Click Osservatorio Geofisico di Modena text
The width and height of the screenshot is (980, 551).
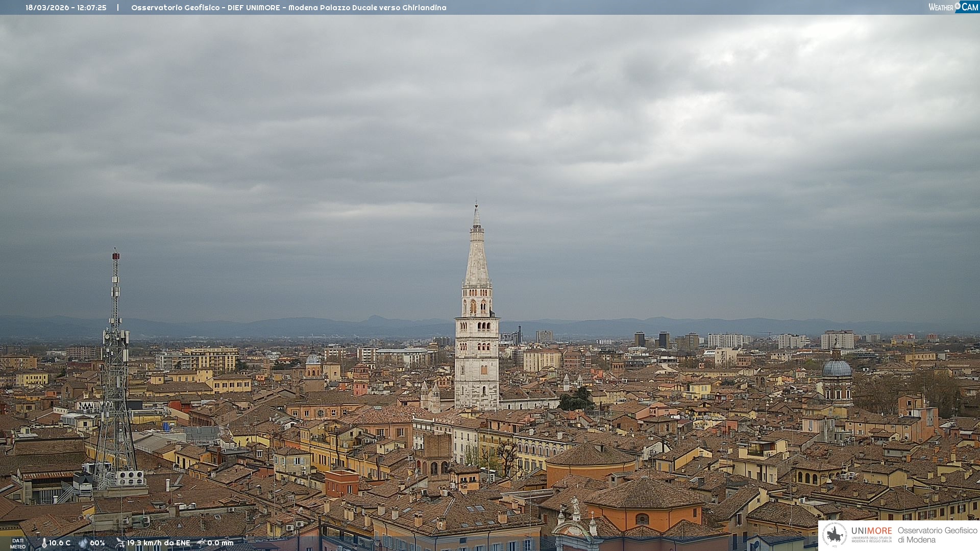pos(937,535)
